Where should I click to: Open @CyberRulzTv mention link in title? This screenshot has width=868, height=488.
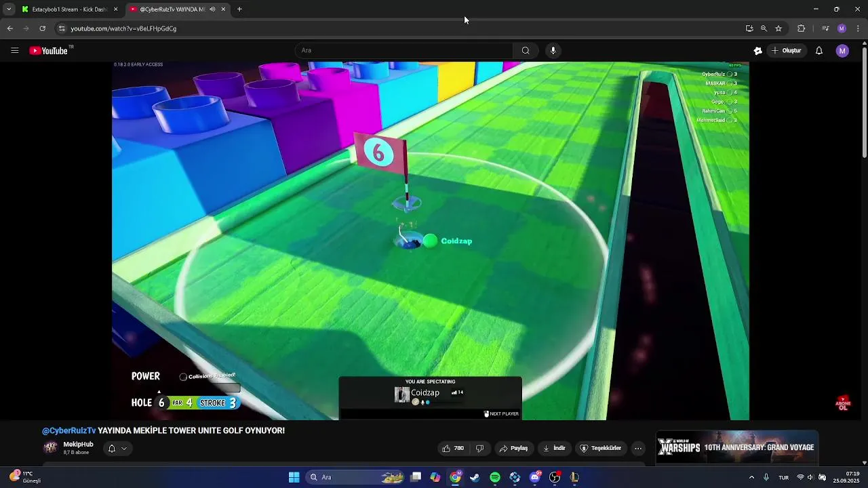(x=69, y=430)
